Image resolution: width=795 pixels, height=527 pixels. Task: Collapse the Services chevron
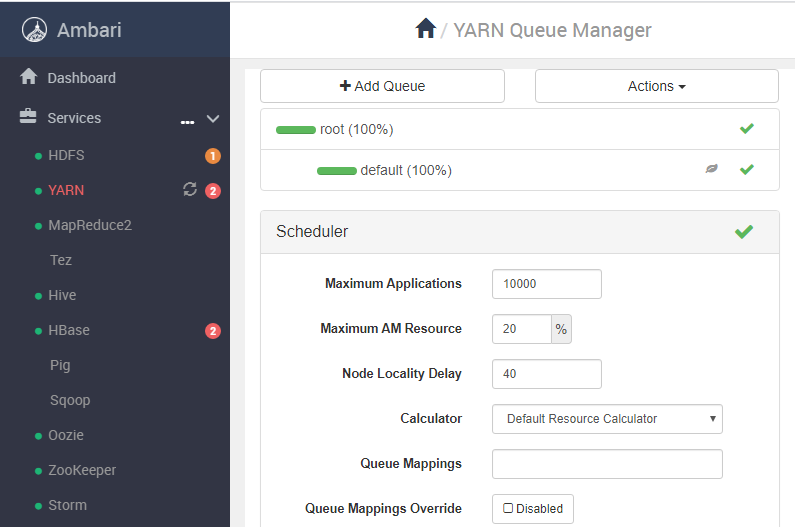(213, 119)
